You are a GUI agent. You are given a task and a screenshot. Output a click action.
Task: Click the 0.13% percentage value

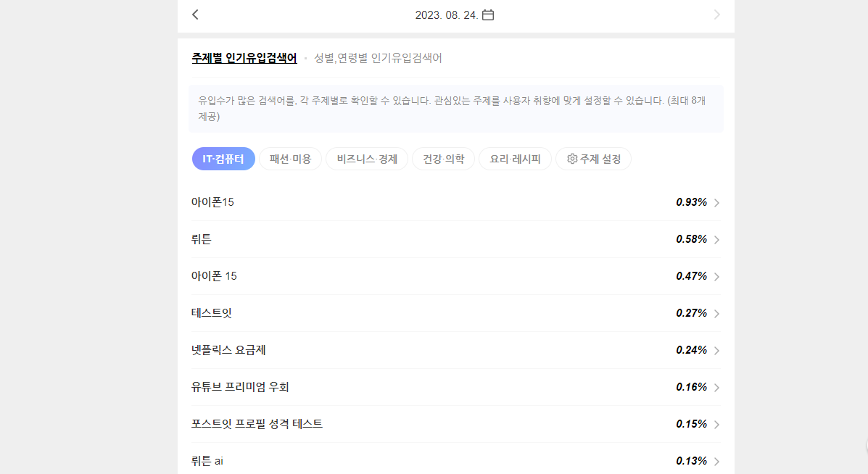pos(691,461)
